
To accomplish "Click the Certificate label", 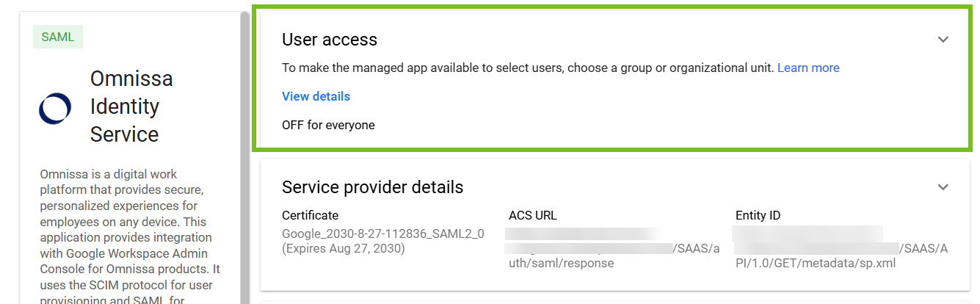I will pyautogui.click(x=311, y=215).
